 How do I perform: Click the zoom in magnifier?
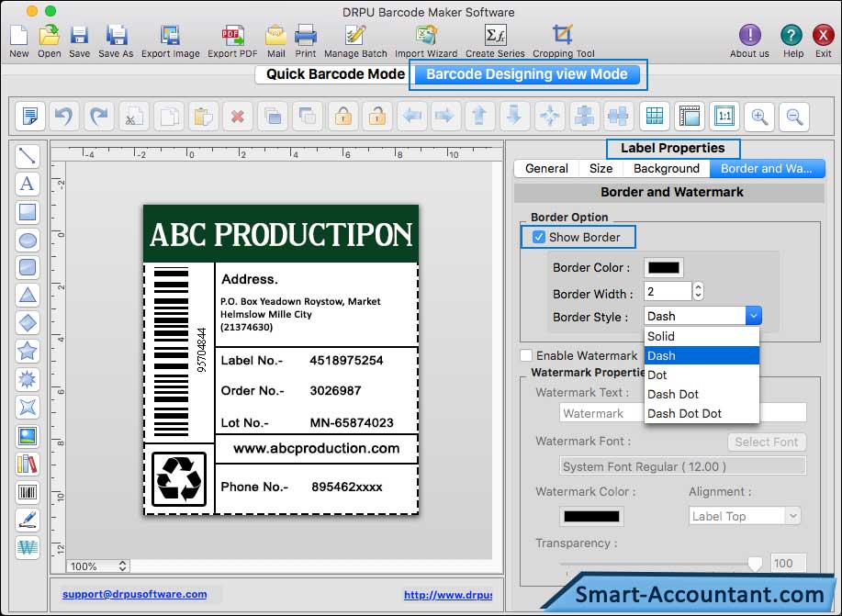click(x=759, y=116)
